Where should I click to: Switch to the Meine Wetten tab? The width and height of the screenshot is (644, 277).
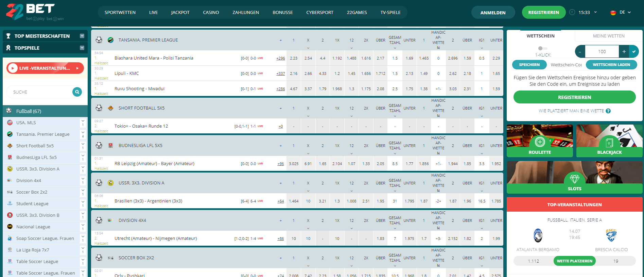609,36
